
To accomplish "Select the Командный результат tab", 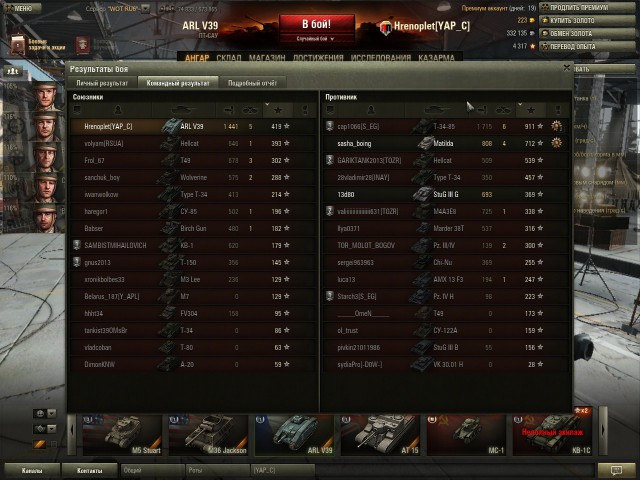I will click(178, 83).
